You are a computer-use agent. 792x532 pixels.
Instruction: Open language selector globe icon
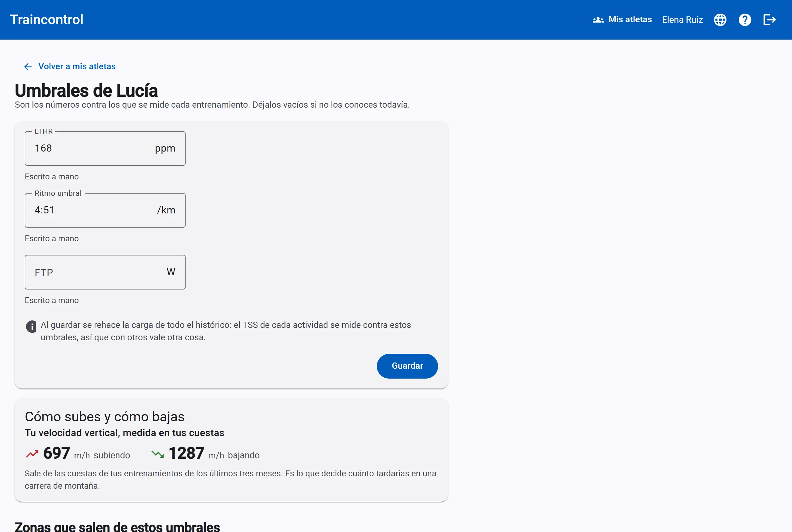(720, 20)
